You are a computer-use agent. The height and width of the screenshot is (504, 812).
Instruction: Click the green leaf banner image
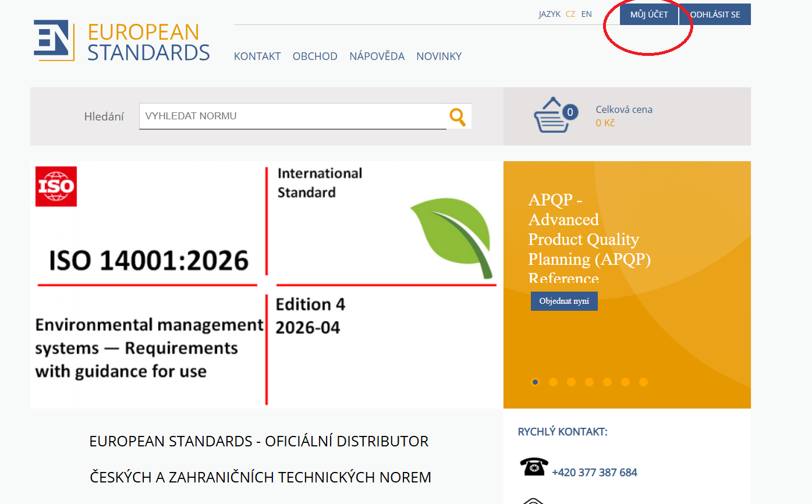point(452,237)
